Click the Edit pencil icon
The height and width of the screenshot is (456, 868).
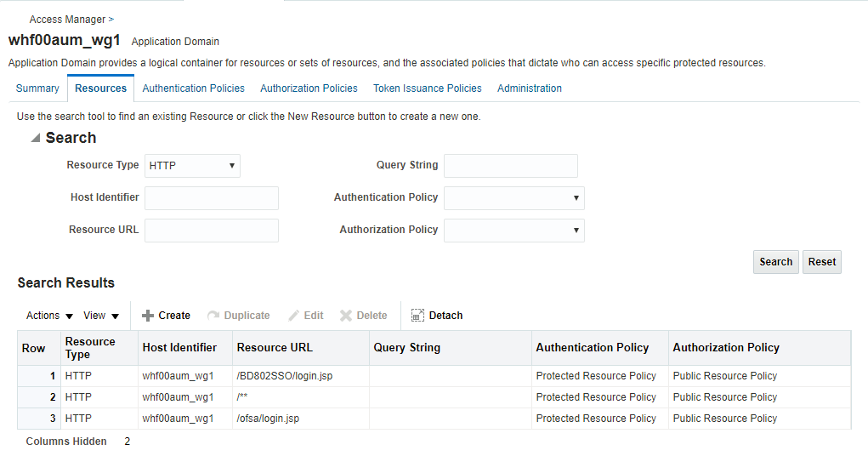pyautogui.click(x=294, y=316)
